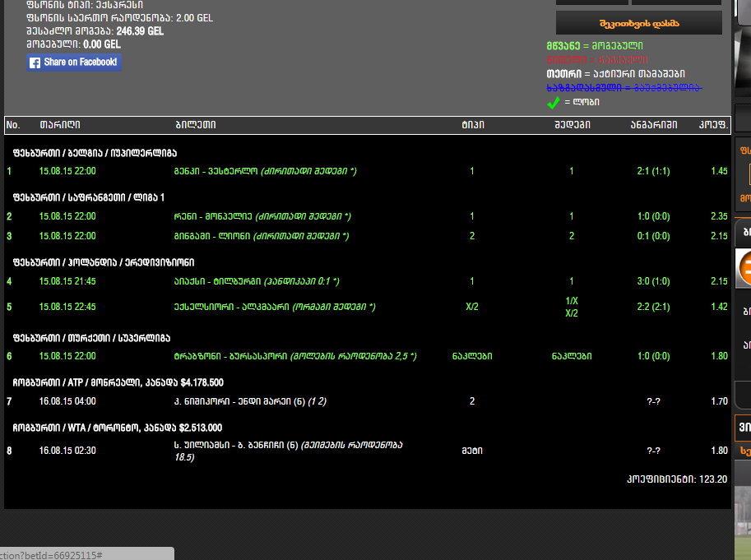Click the ანგარიში column header
751x560 pixels.
[x=654, y=125]
